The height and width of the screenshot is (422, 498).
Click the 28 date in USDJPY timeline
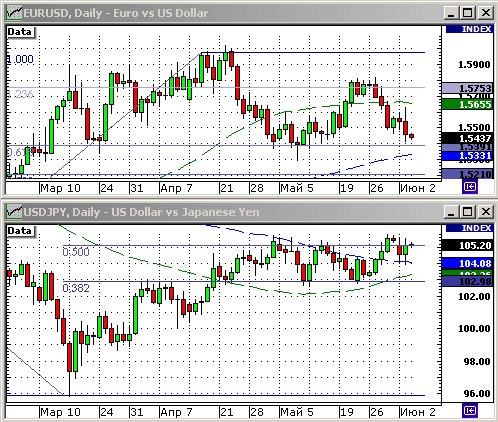point(257,412)
